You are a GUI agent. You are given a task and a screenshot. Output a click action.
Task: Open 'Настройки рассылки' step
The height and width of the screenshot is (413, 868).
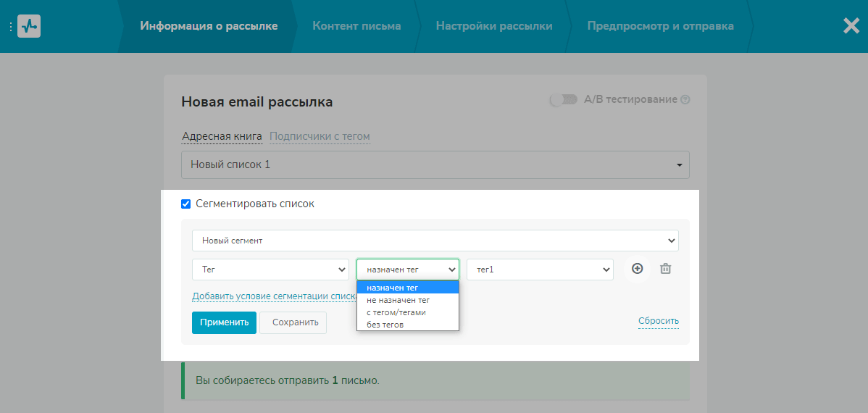coord(494,26)
